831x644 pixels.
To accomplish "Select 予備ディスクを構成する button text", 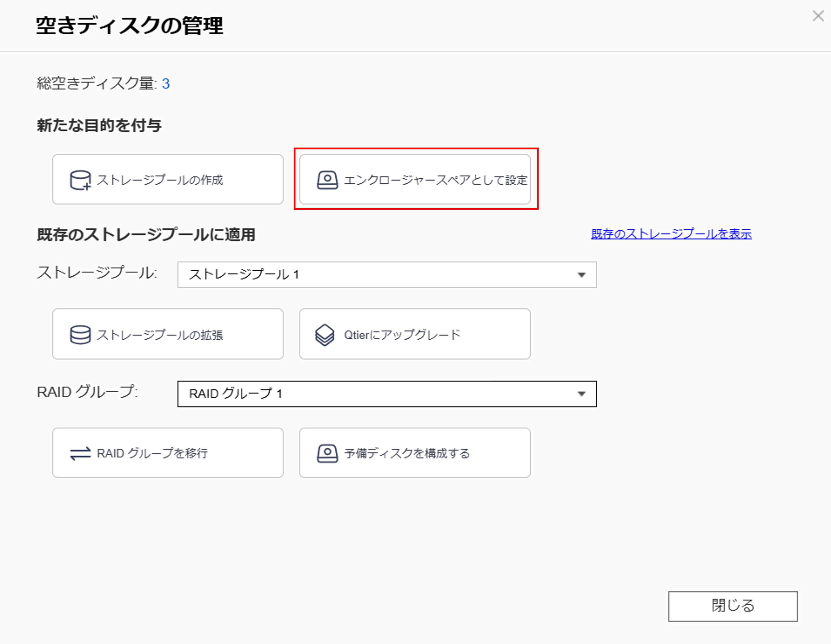I will [407, 453].
